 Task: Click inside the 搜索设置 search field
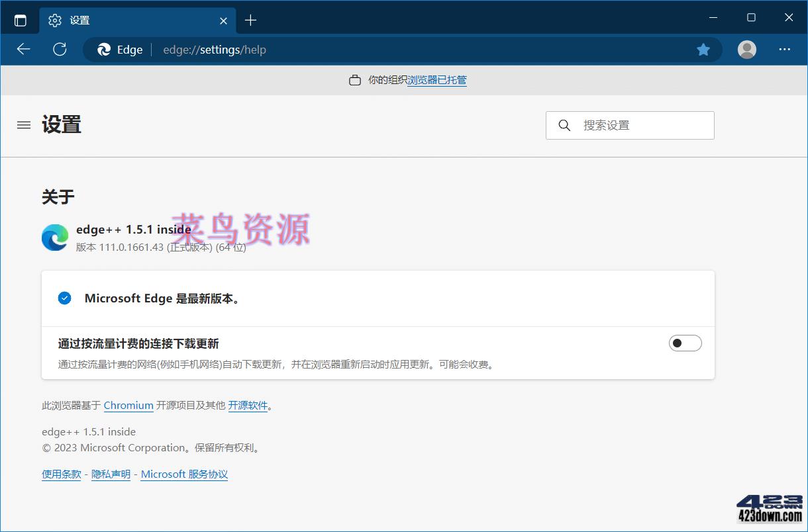coord(629,125)
